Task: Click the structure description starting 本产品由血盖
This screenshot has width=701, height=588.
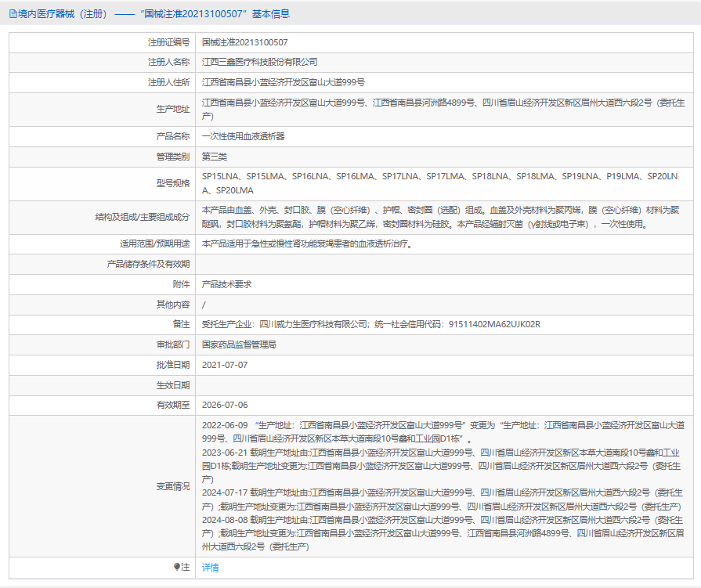Action: click(440, 217)
